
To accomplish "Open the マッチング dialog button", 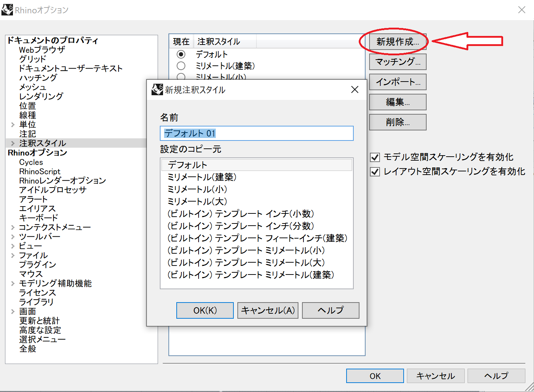I will (398, 62).
